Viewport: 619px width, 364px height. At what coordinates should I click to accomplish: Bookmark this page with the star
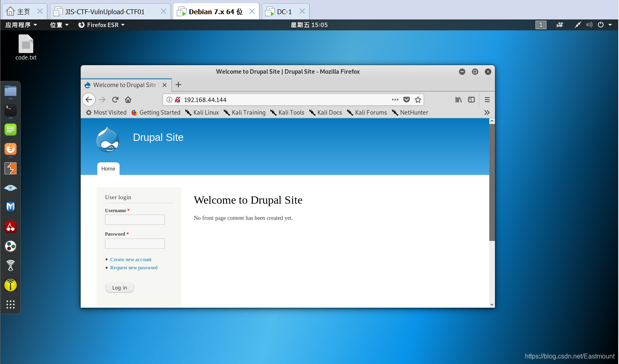(x=418, y=100)
